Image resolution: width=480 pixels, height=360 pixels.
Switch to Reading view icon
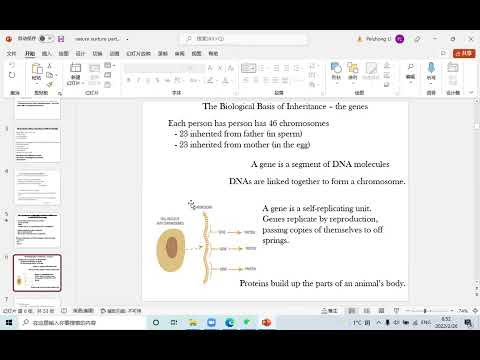click(x=381, y=311)
